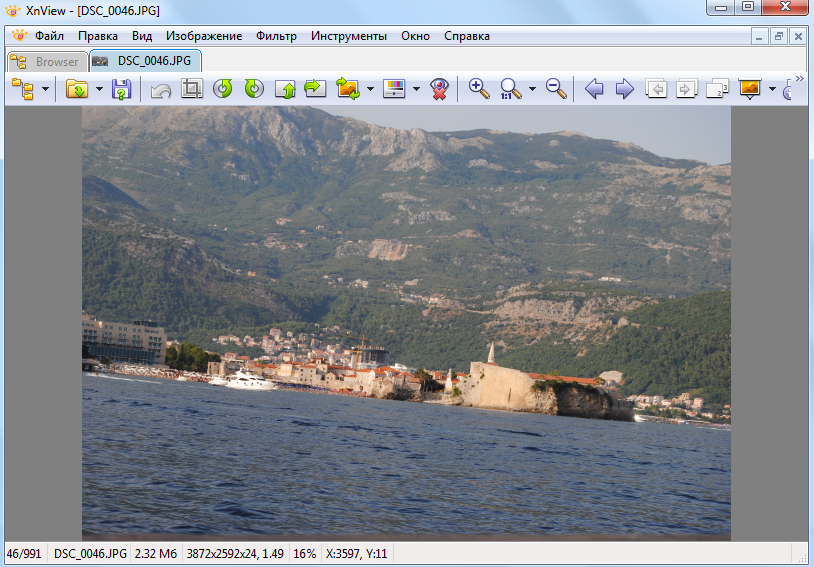The height and width of the screenshot is (567, 814).
Task: Open the Правка menu
Action: (98, 36)
